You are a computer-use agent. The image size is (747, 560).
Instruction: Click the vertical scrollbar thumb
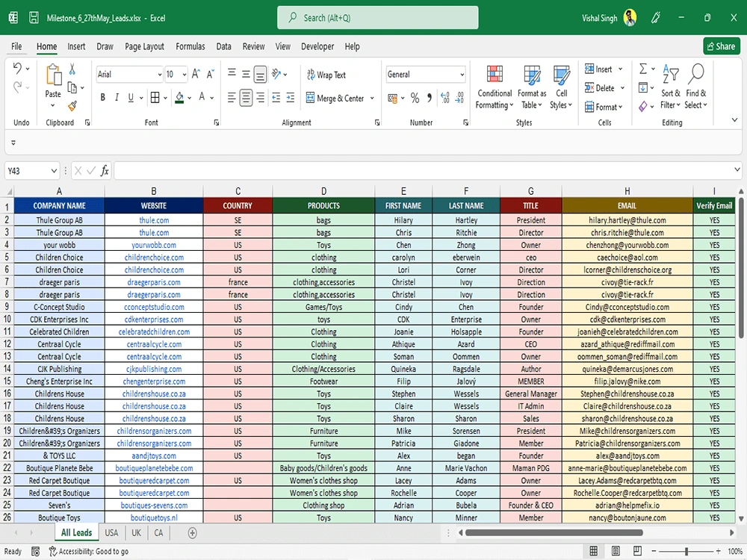[741, 267]
